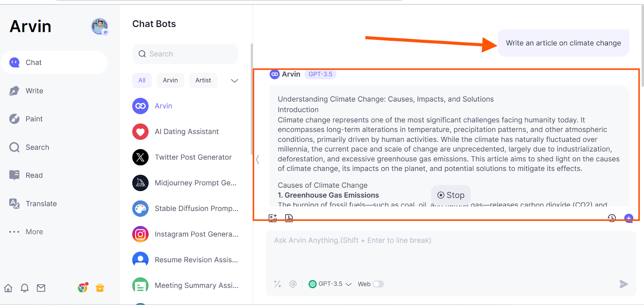Click the Meeting Summary Assistant icon
644x305 pixels.
[x=140, y=285]
